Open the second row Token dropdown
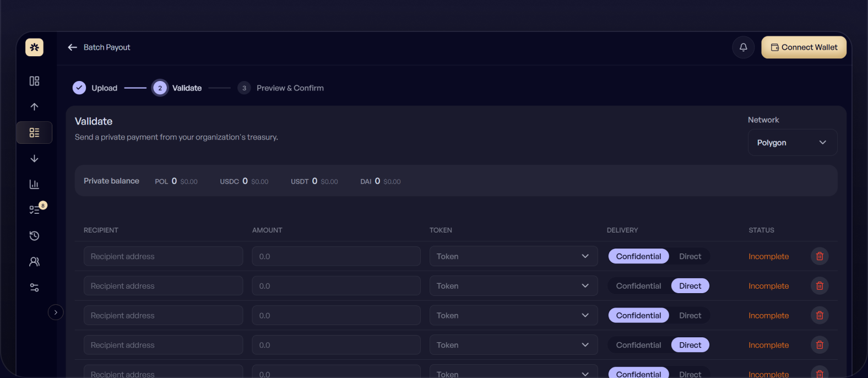This screenshot has width=868, height=378. click(513, 286)
